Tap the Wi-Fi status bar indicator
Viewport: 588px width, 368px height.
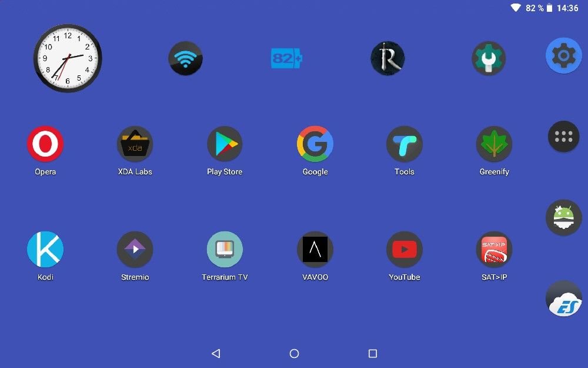tap(516, 8)
